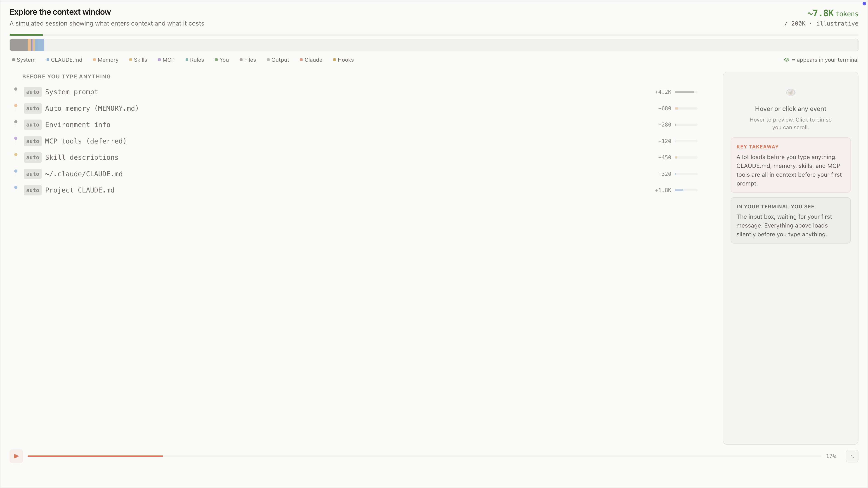Click the stacked context usage bar
Image resolution: width=868 pixels, height=488 pixels.
[x=434, y=45]
